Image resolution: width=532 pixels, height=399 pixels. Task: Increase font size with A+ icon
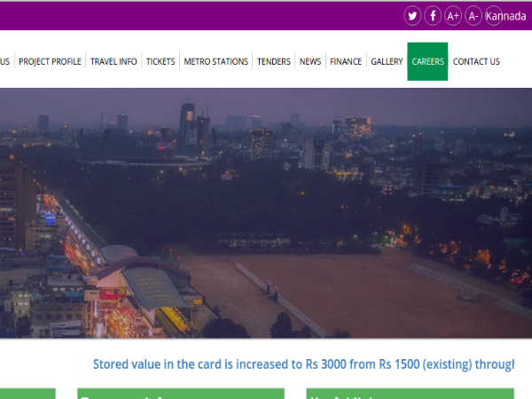pyautogui.click(x=453, y=16)
